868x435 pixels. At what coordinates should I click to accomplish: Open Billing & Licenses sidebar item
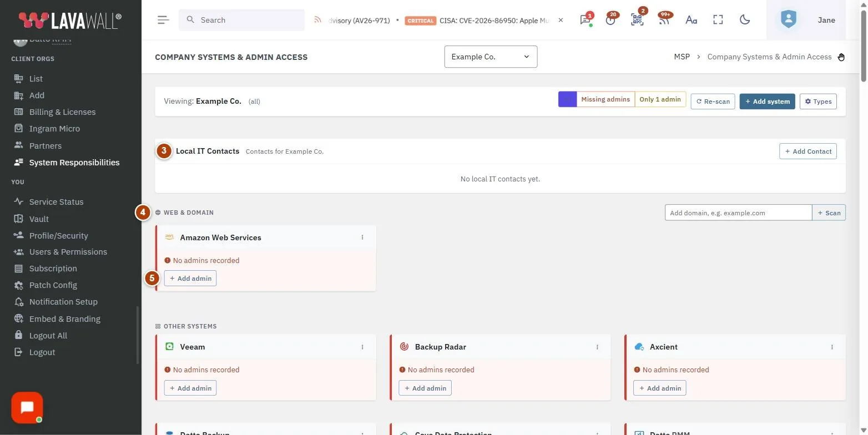62,112
